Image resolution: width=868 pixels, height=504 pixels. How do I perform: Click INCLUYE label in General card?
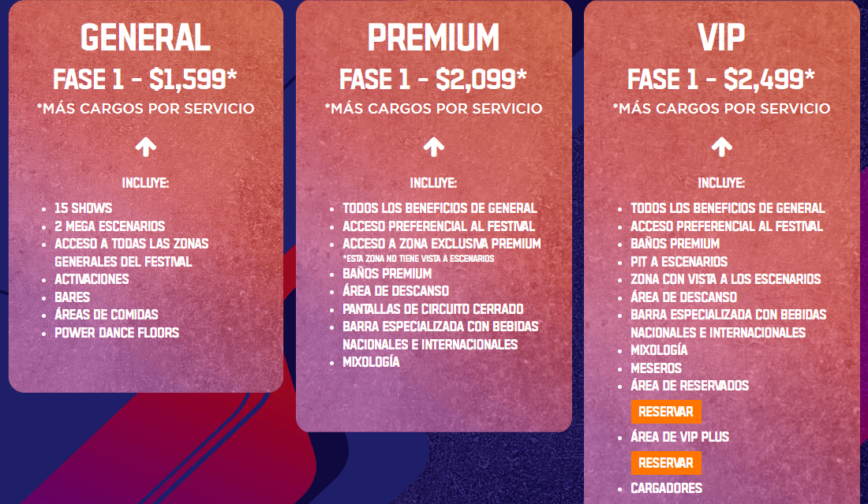146,182
